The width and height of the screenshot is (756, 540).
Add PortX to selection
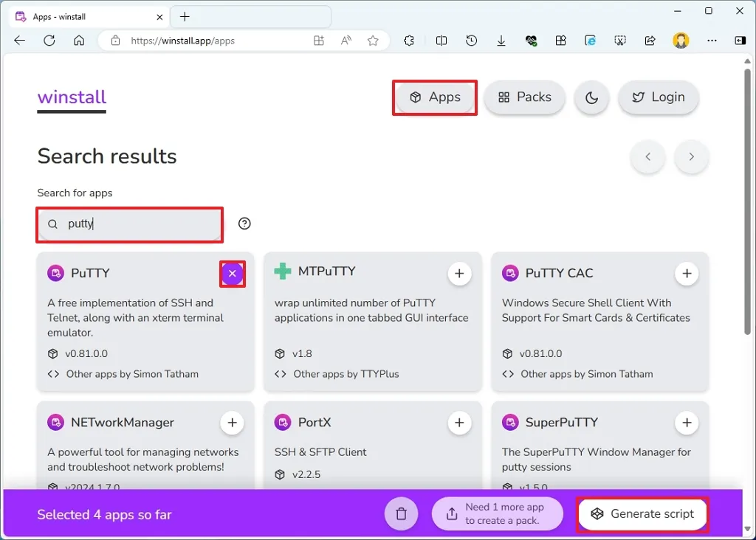pos(459,423)
